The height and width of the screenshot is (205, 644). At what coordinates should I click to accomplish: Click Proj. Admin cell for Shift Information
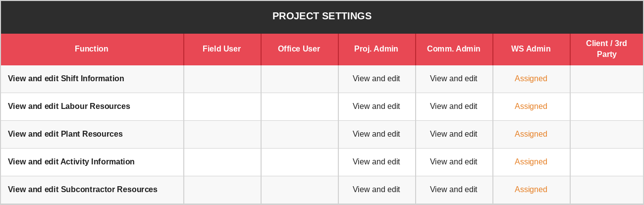[376, 79]
